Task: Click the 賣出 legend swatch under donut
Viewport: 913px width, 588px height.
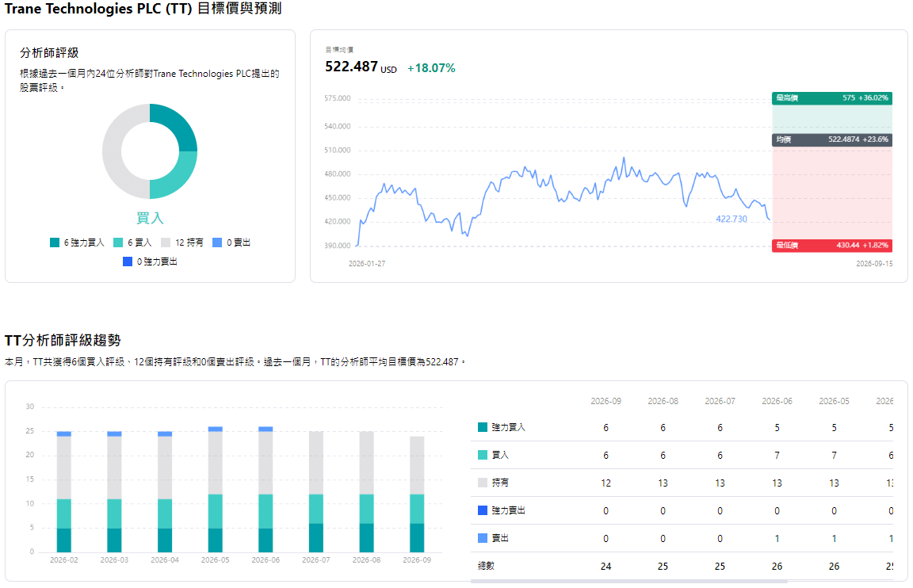Action: pyautogui.click(x=217, y=242)
